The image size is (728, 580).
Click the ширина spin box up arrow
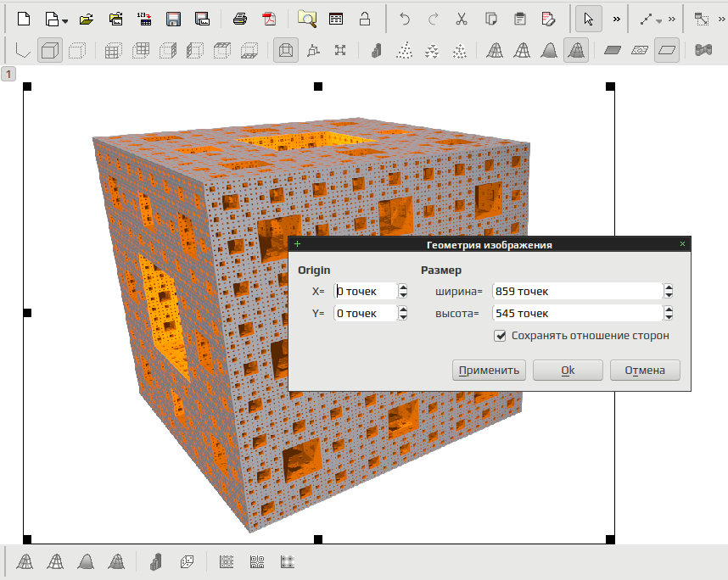[x=669, y=287]
